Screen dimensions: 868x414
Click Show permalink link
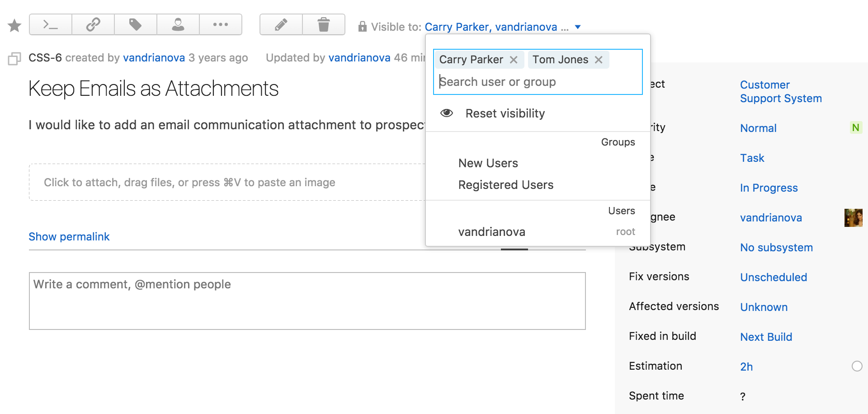69,237
